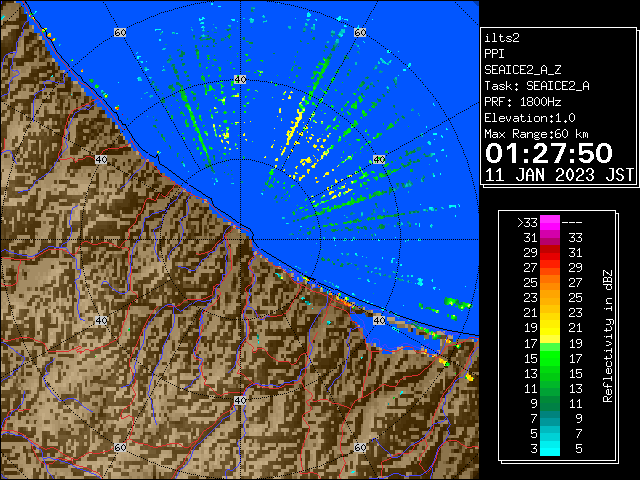Click the 40 km range label due north
640x480 pixels.
(240, 79)
